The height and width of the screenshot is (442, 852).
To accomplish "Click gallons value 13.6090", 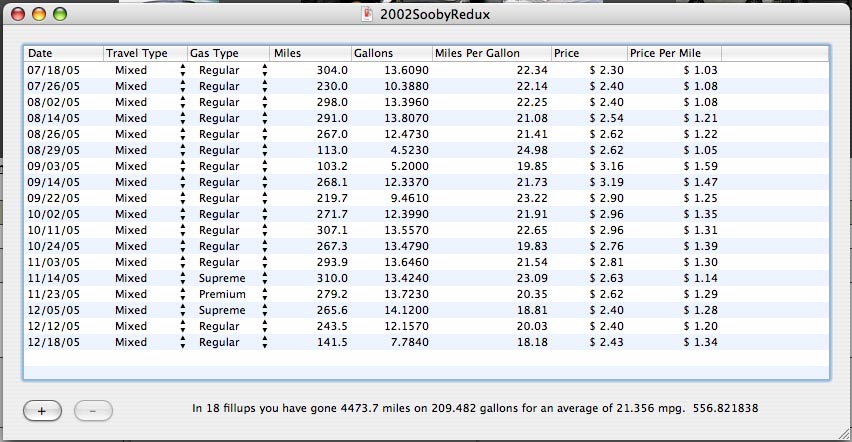I will (x=406, y=70).
